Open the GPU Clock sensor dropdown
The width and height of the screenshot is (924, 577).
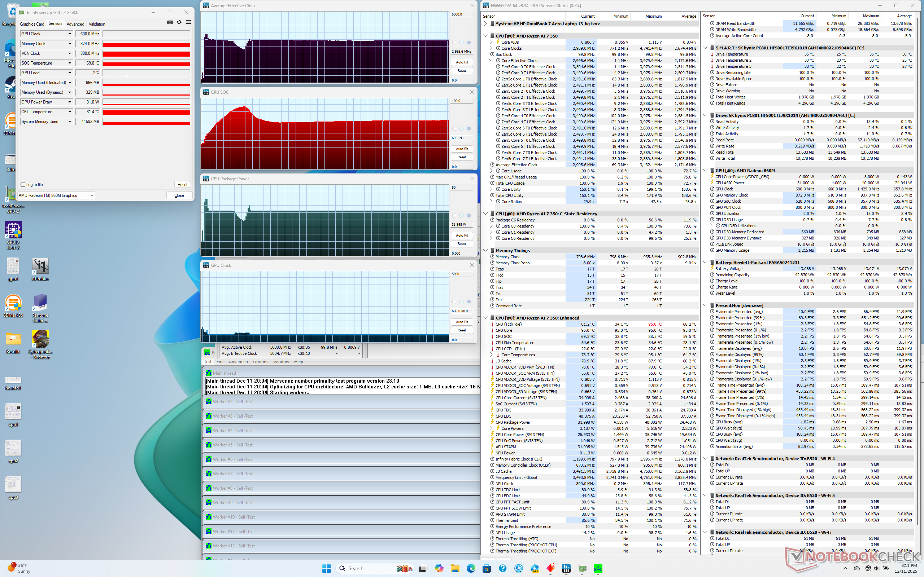70,34
